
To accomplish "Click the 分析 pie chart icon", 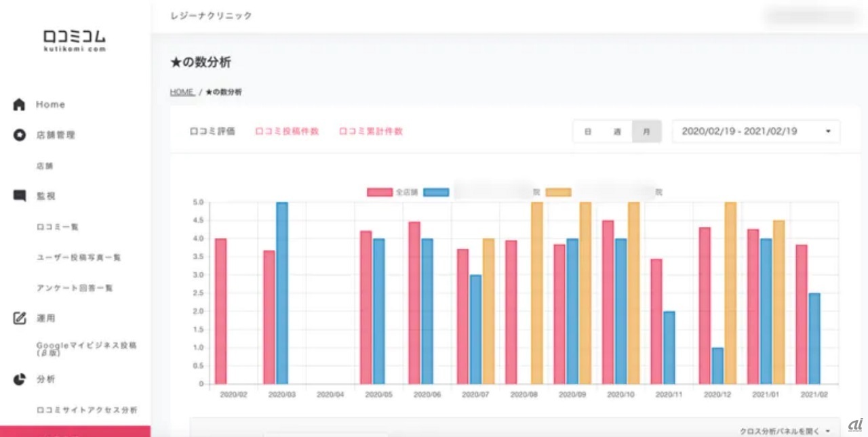I will (x=19, y=379).
